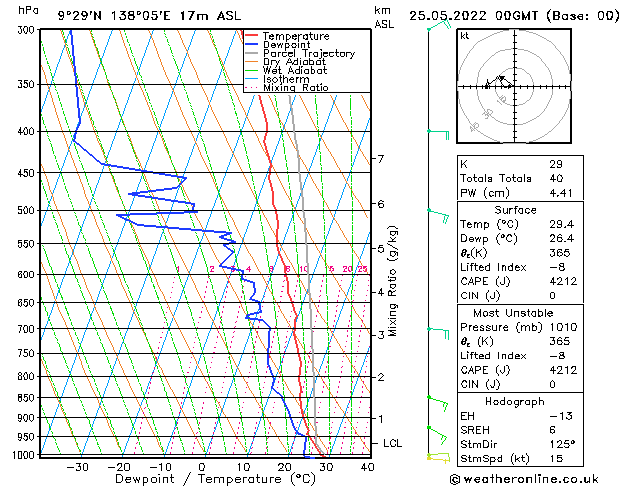Click the 'LCL' marker label
Screen dimensions: 629x486
point(392,443)
